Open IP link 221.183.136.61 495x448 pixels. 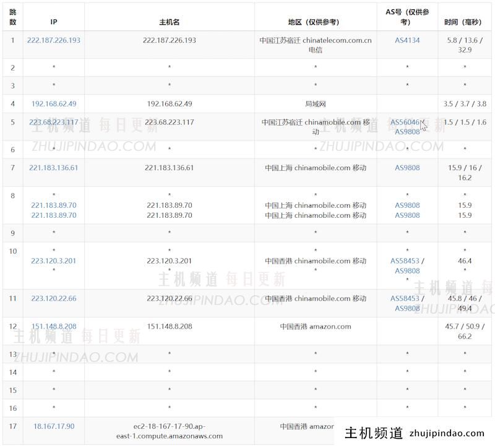(x=54, y=168)
